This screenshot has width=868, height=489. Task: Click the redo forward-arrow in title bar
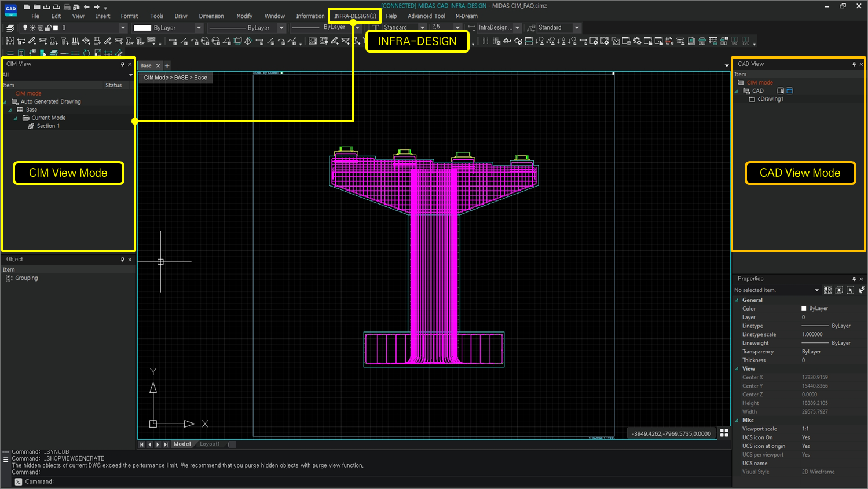(97, 7)
